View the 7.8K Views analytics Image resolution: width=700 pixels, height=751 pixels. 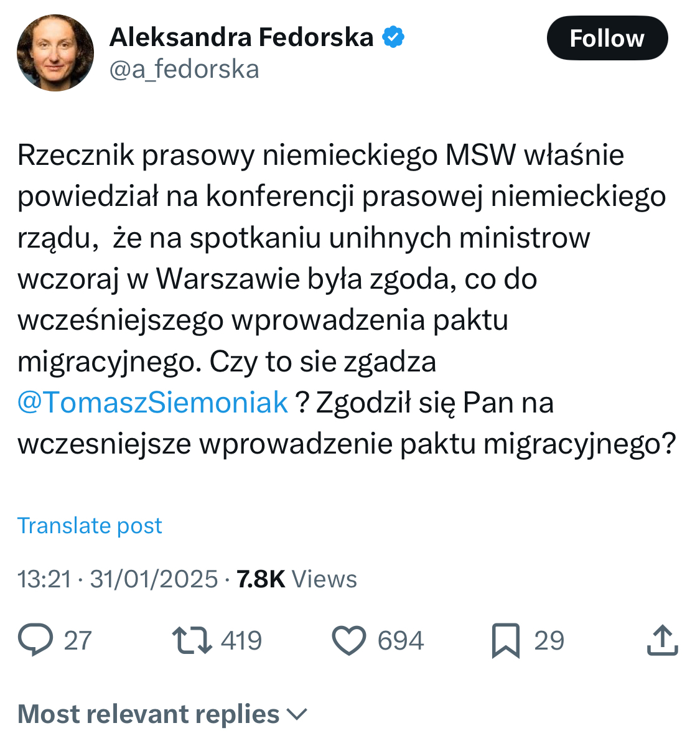(x=297, y=579)
